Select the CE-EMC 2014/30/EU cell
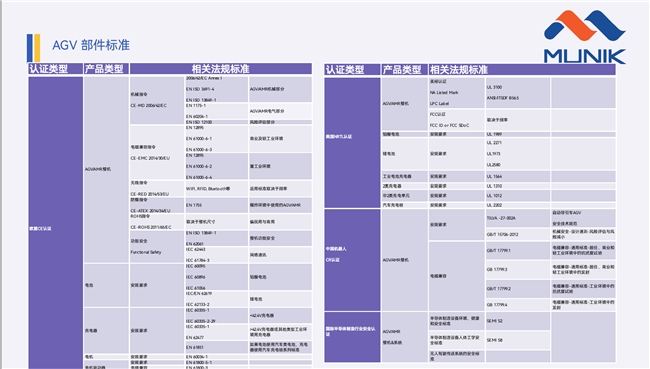The height and width of the screenshot is (369, 650). point(150,158)
